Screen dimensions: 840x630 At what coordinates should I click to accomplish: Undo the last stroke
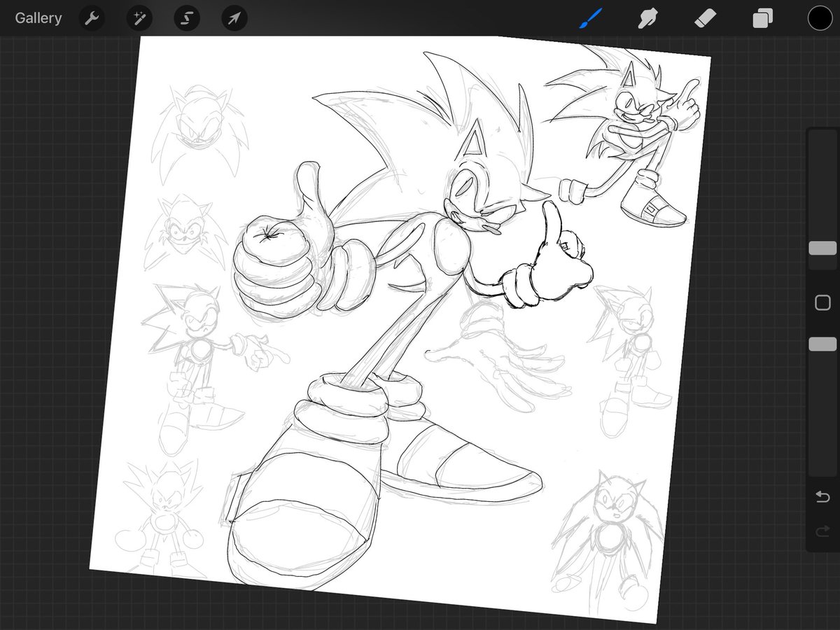pos(822,497)
